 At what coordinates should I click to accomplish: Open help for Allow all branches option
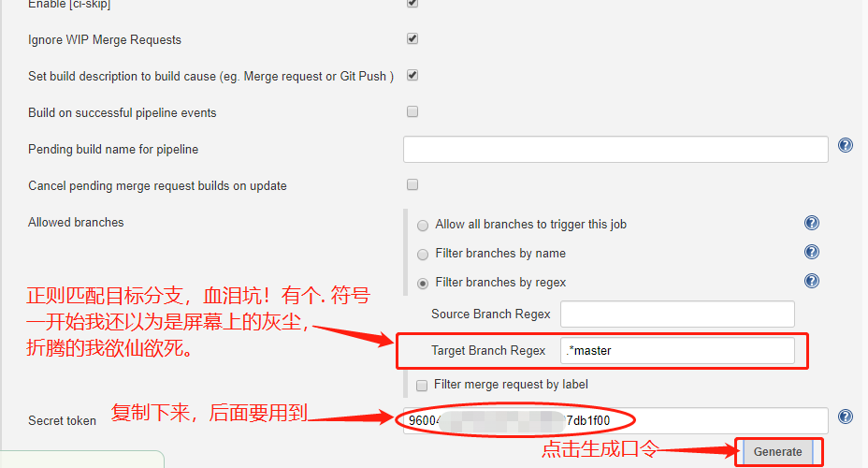812,223
